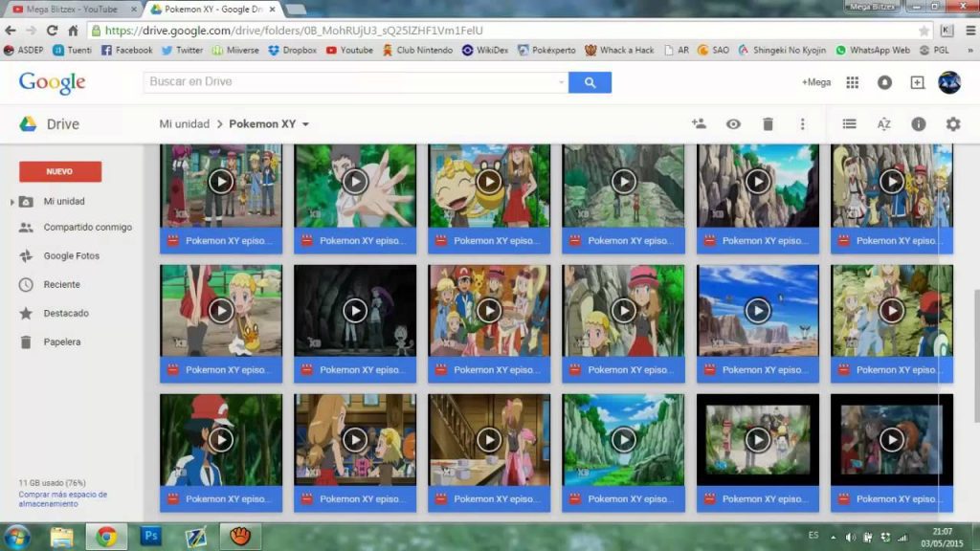
Task: Sort files with the AZ icon
Action: tap(883, 123)
